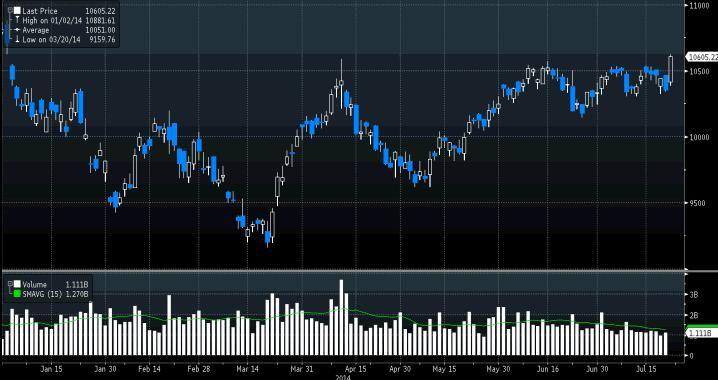Click the 11000 price axis label

pos(699,5)
